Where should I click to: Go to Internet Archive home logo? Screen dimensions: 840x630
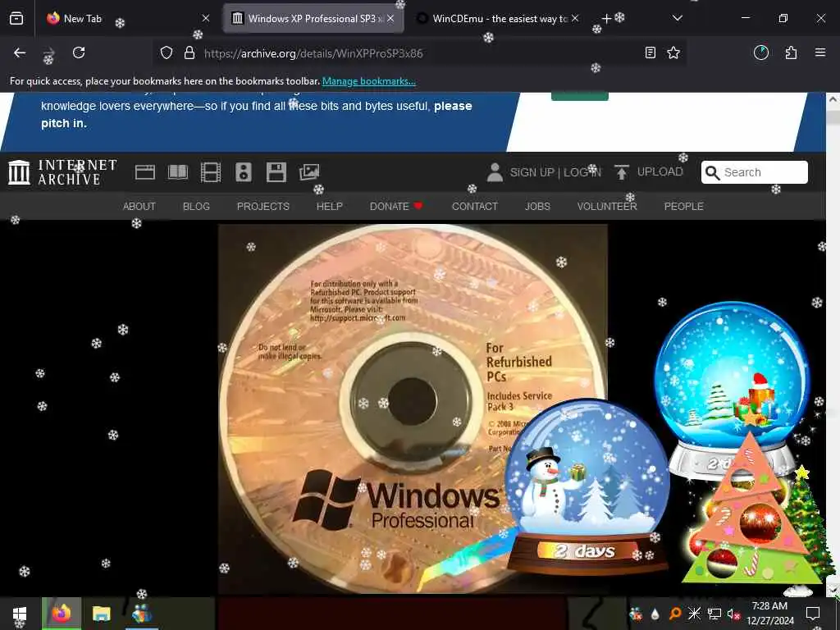point(62,172)
